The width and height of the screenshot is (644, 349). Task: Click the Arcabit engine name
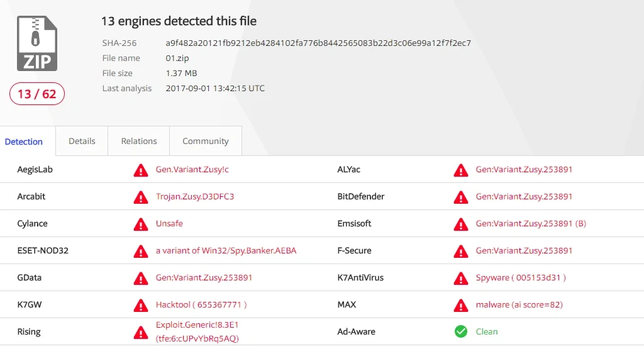[31, 196]
